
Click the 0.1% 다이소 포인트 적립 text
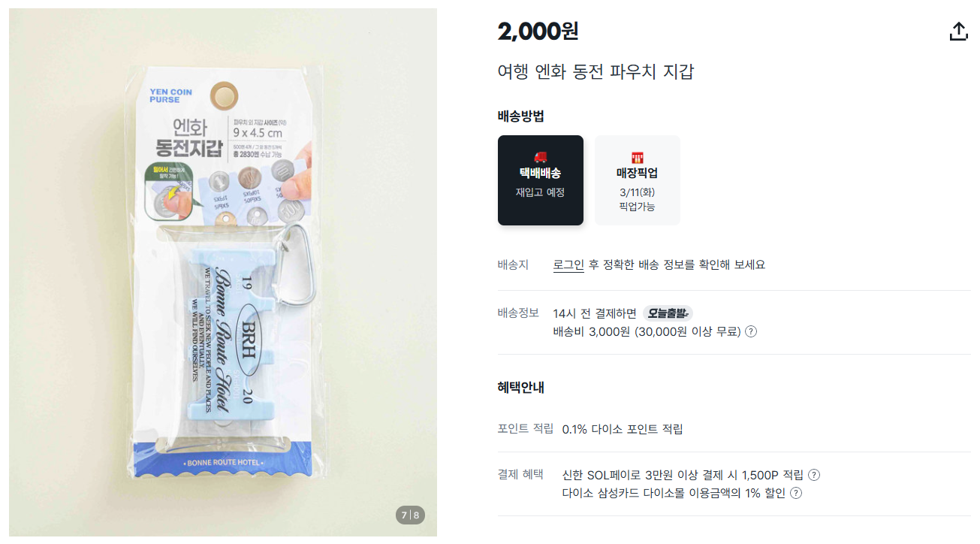(x=623, y=429)
